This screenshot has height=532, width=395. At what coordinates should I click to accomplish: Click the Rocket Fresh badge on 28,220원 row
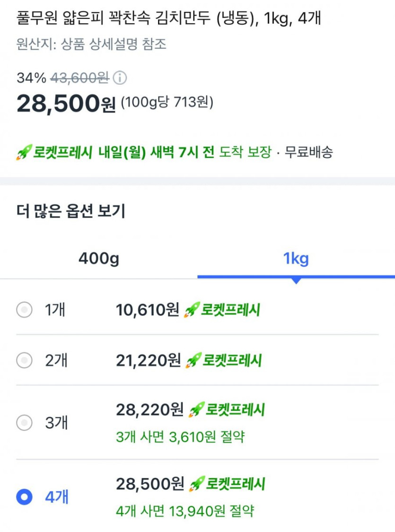click(227, 410)
